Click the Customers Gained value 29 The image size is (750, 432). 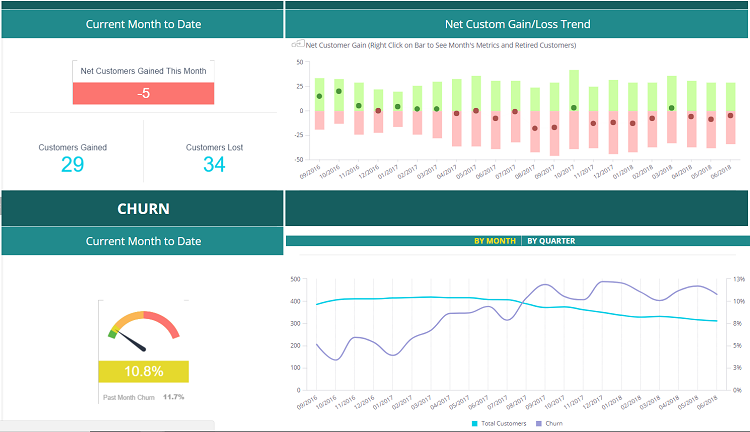[x=73, y=164]
